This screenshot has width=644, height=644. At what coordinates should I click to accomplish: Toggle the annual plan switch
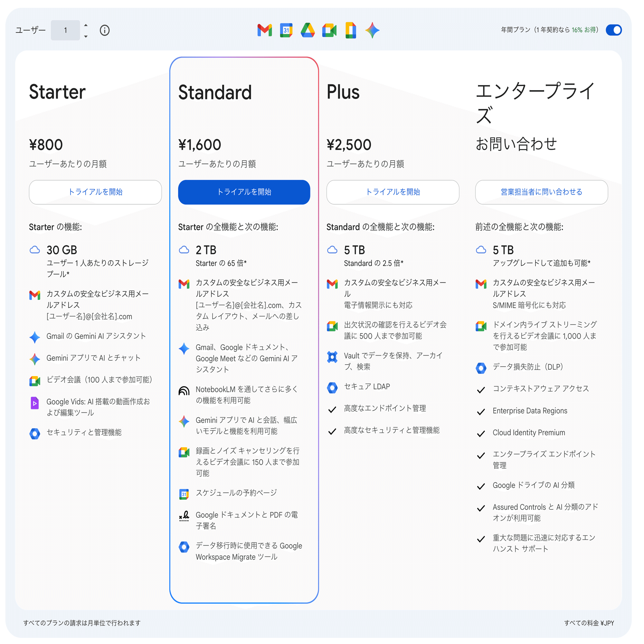coord(614,30)
